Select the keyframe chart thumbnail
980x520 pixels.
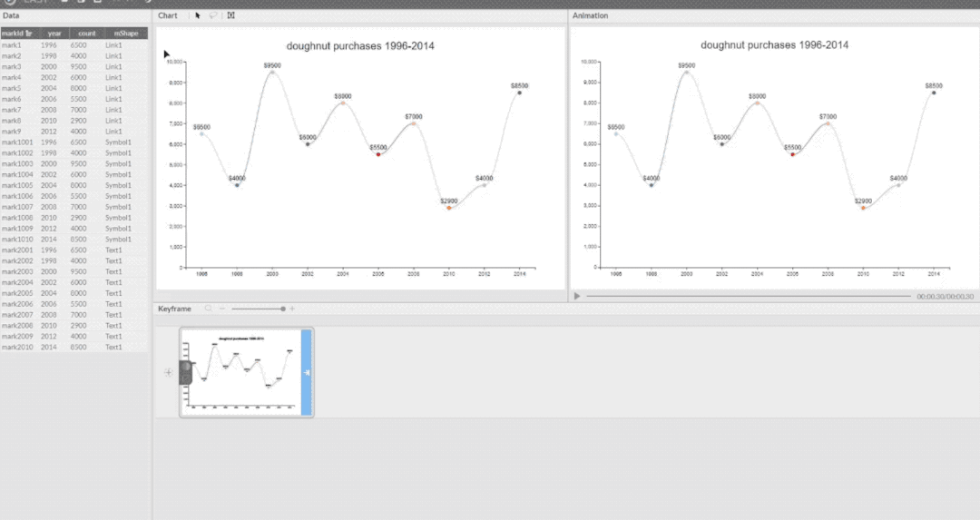pyautogui.click(x=241, y=372)
